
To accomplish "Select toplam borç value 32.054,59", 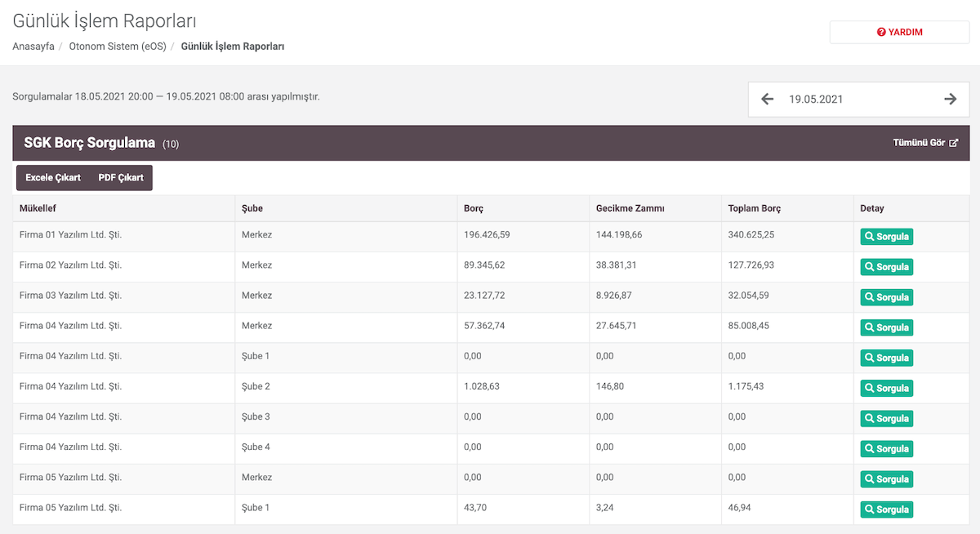I will pos(749,295).
